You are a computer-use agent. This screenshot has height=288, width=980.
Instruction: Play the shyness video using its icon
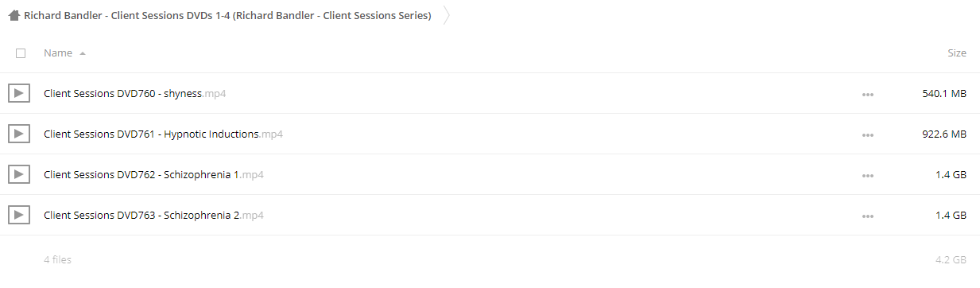tap(19, 93)
